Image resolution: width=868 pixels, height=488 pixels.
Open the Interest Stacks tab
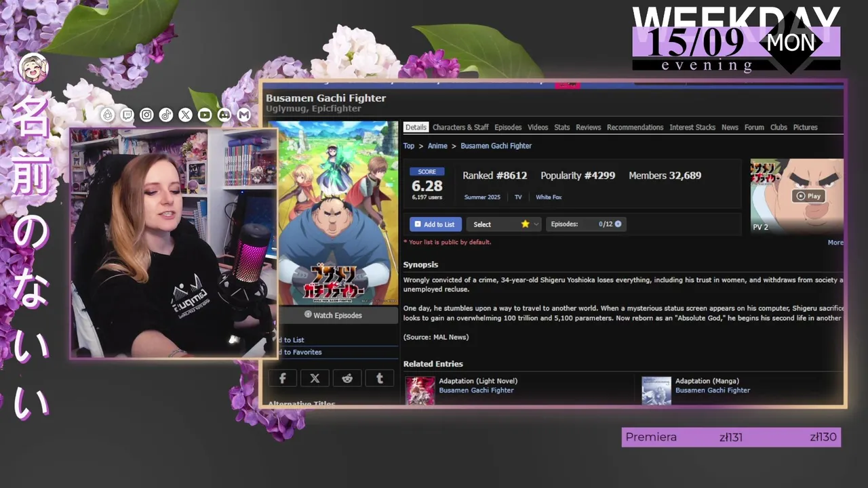[x=692, y=127]
